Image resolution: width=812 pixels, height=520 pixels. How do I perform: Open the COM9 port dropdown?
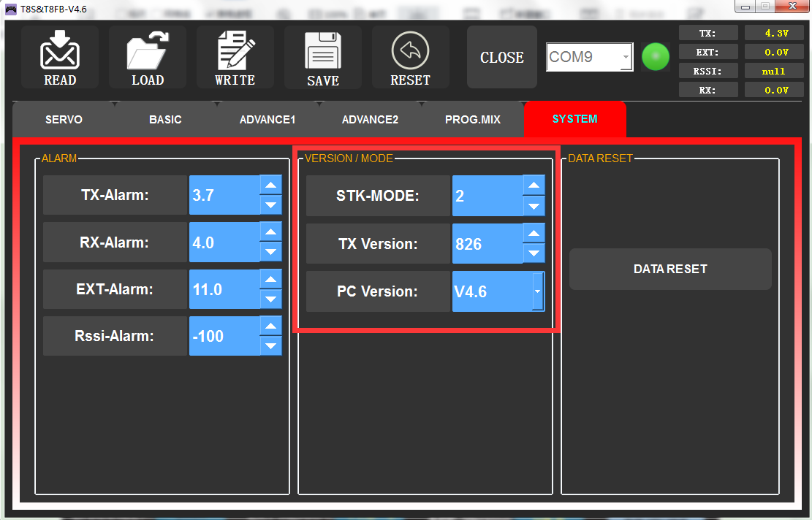(x=626, y=57)
